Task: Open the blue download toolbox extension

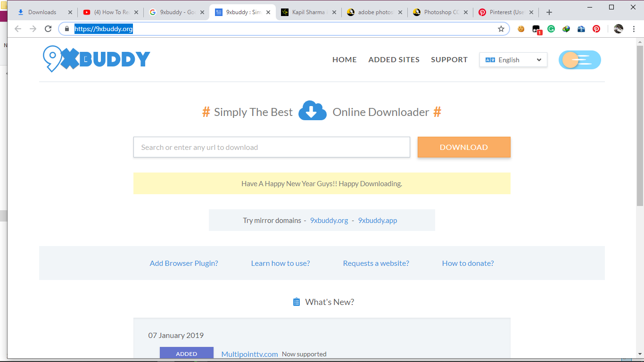Action: pyautogui.click(x=581, y=29)
